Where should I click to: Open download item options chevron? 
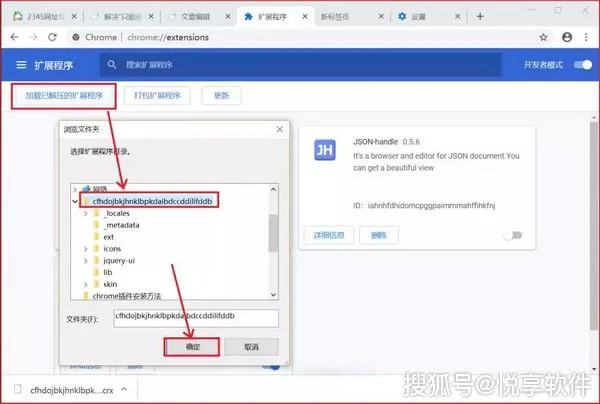[124, 389]
